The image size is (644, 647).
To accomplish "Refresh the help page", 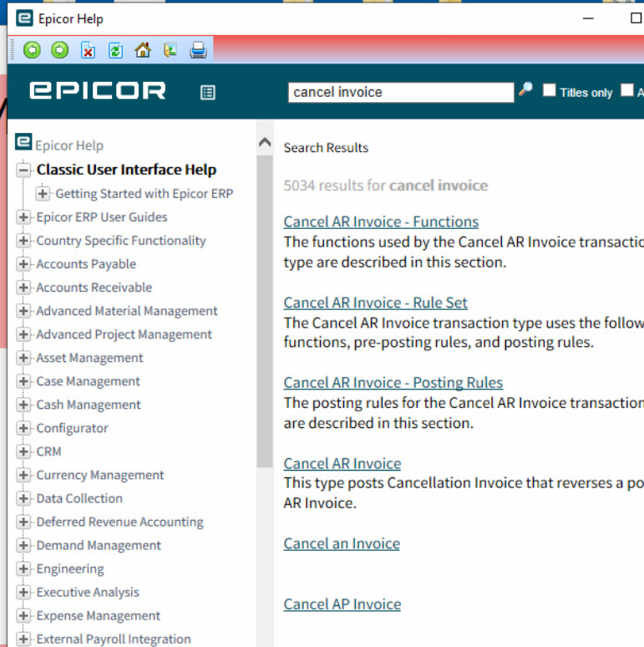I will (115, 50).
